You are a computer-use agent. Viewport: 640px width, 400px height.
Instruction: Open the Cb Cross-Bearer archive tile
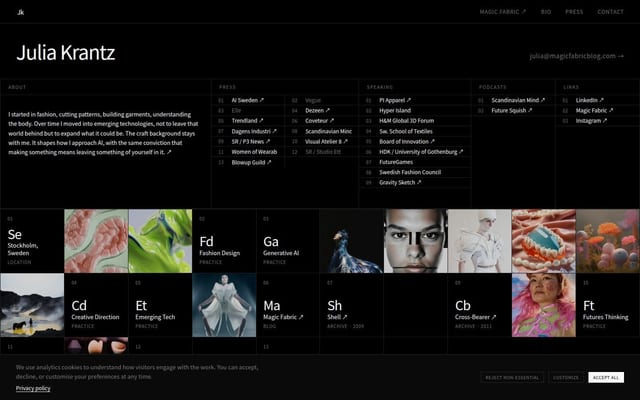pos(479,305)
